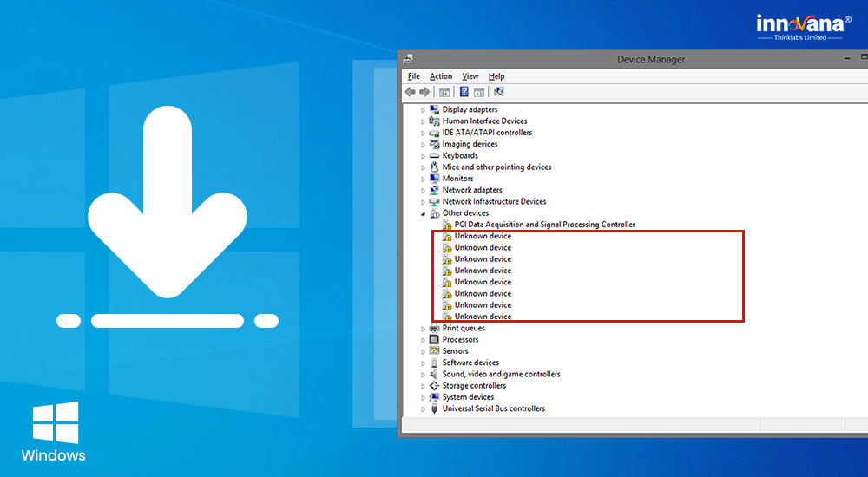Image resolution: width=868 pixels, height=477 pixels.
Task: Select the Display adapters icon
Action: pos(435,109)
